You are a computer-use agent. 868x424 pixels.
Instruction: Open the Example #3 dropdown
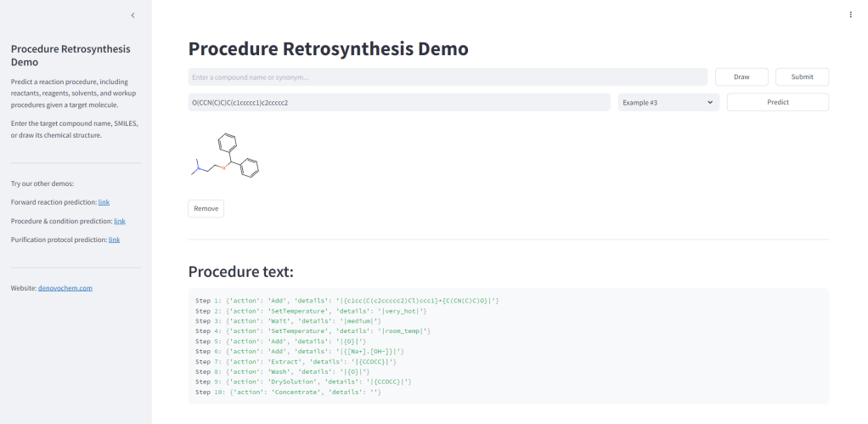[668, 103]
